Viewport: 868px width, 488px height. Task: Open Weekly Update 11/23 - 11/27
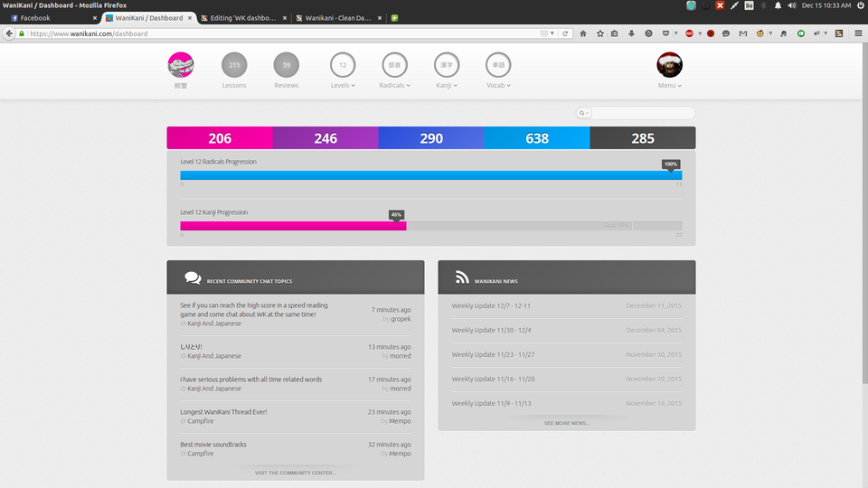tap(494, 354)
